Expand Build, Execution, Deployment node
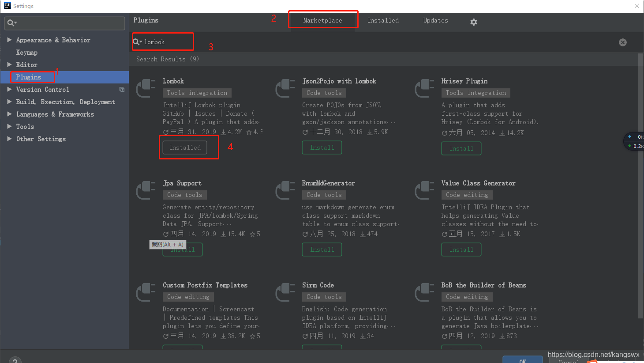This screenshot has width=644, height=363. coord(9,102)
